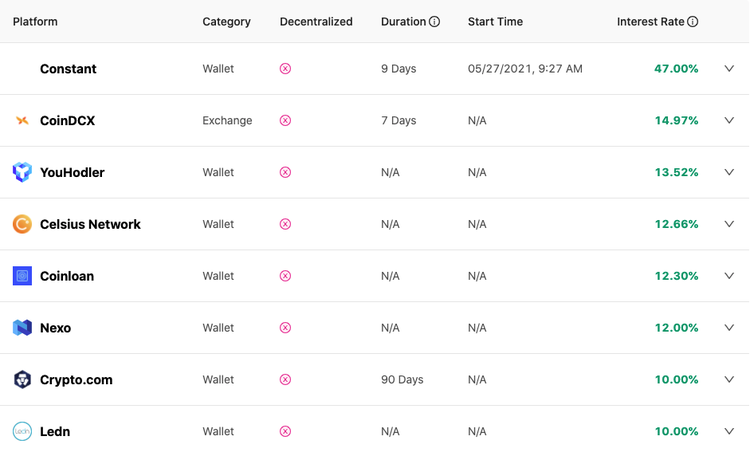Screen dimensions: 750x456
Task: Open the Celsius Network platform link
Action: click(x=90, y=224)
